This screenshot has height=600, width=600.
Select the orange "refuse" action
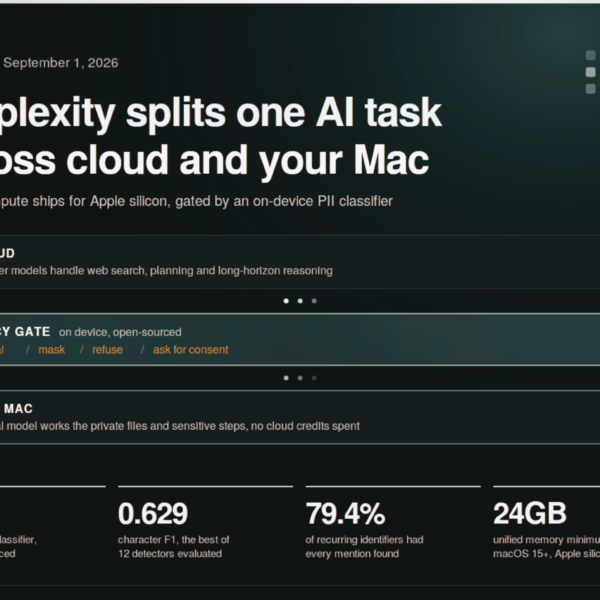[108, 350]
